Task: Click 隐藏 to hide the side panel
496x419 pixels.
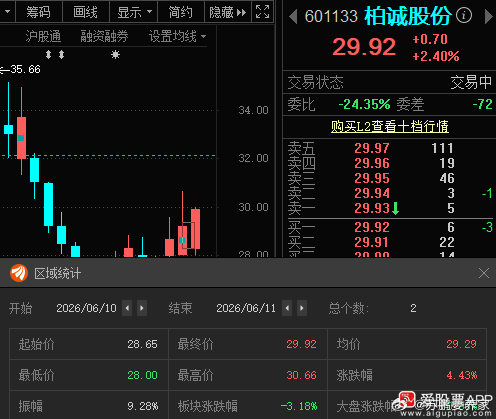Action: point(228,12)
